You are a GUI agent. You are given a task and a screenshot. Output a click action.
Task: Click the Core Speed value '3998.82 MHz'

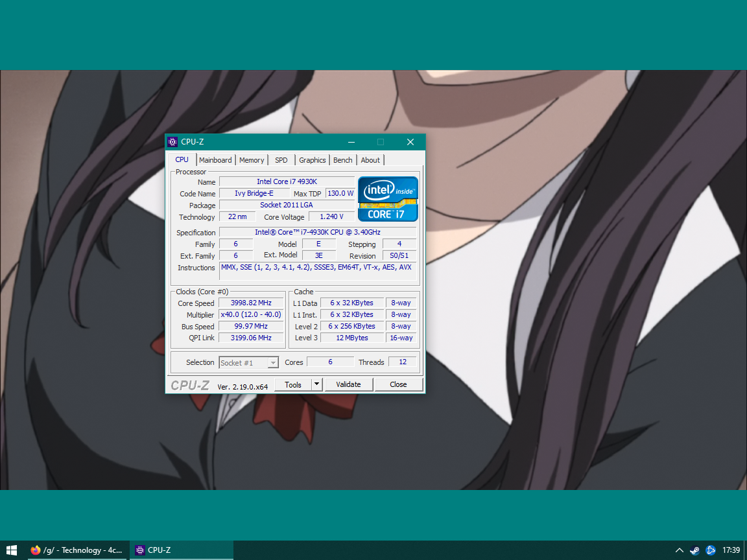coord(251,303)
